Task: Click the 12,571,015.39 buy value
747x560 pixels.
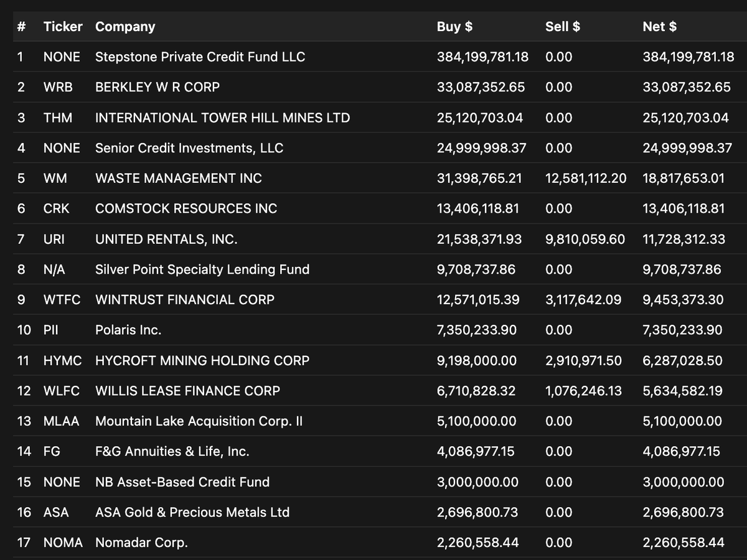Action: point(478,300)
